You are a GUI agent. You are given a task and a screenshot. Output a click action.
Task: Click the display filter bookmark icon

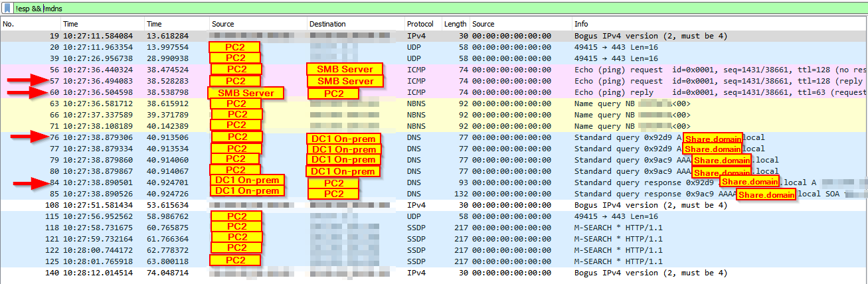7,8
